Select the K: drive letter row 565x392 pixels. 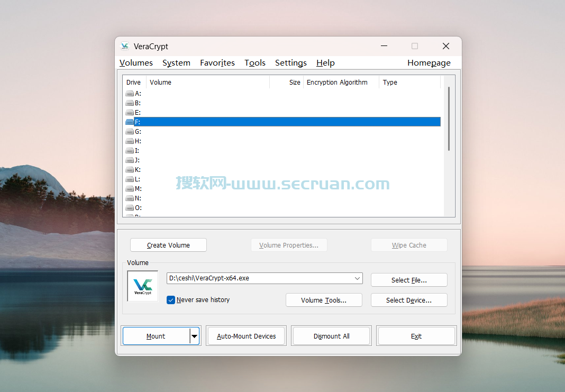click(x=283, y=170)
